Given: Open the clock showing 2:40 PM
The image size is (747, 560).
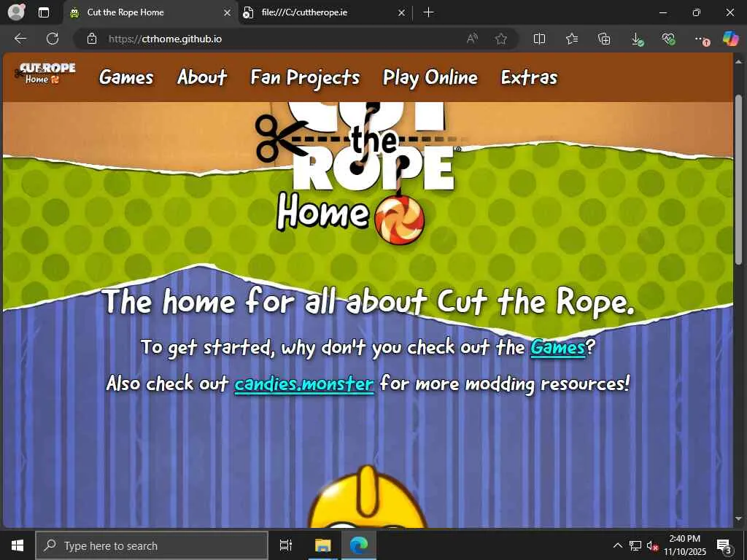Looking at the screenshot, I should click(684, 545).
